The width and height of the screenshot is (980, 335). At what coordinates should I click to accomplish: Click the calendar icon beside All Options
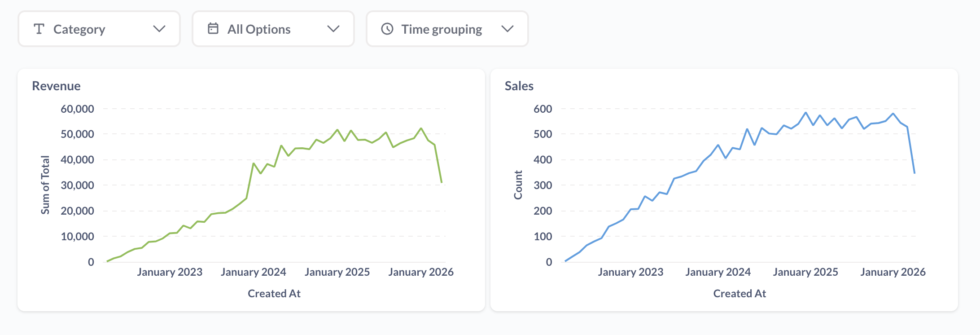point(213,29)
